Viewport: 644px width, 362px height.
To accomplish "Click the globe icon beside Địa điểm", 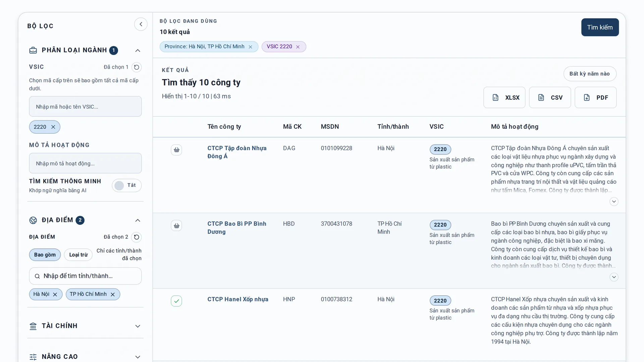I will click(x=33, y=220).
